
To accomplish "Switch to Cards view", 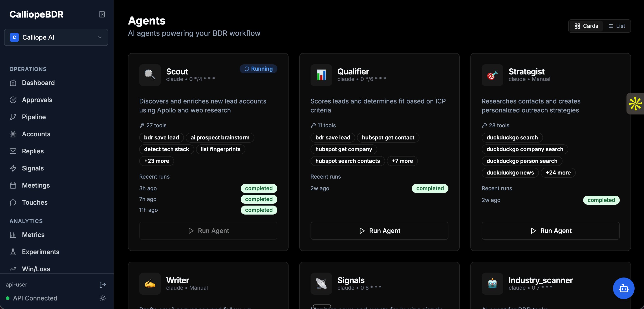I will pos(586,26).
